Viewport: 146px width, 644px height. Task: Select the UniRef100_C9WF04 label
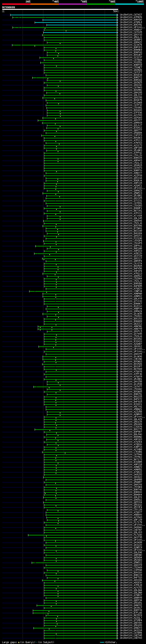tap(131, 291)
